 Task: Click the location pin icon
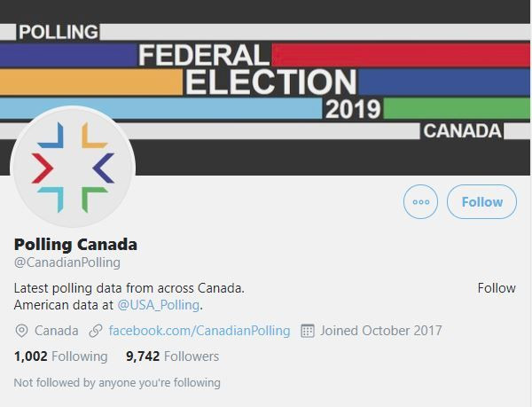22,331
